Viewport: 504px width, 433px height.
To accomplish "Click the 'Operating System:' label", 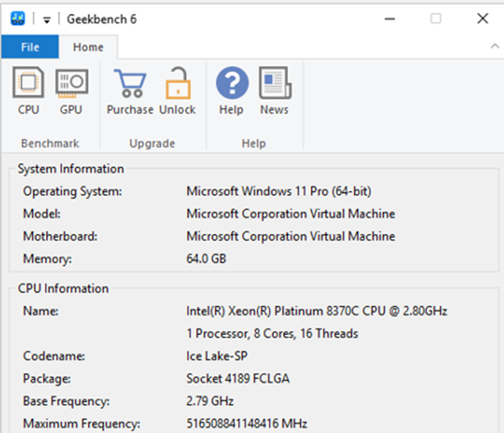I will (x=73, y=191).
